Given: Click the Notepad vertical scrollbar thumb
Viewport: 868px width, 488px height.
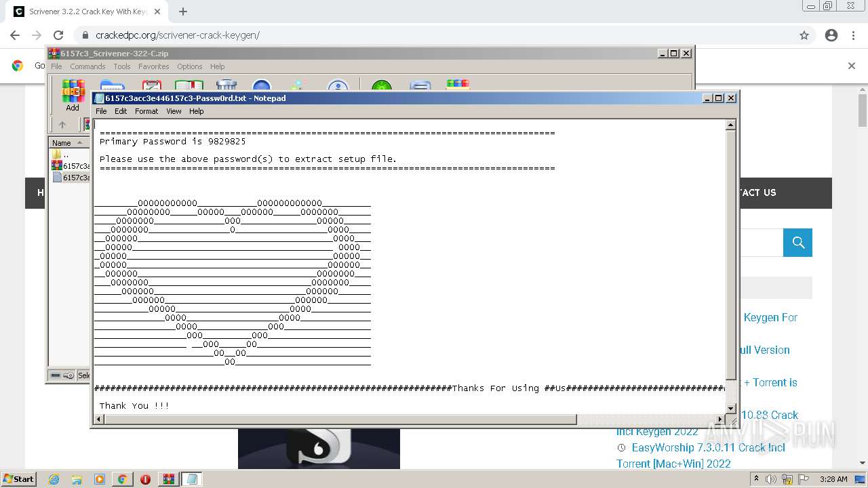Looking at the screenshot, I should [731, 255].
